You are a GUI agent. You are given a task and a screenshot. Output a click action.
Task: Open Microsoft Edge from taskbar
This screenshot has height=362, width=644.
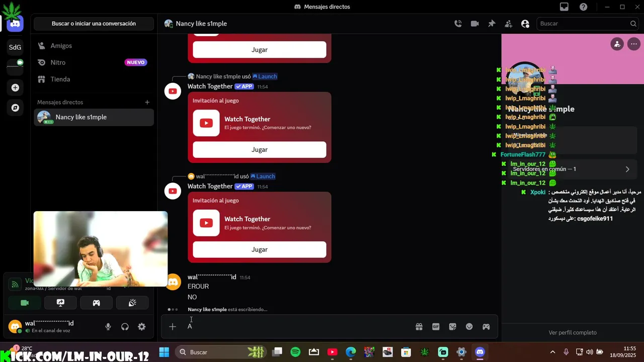(351, 352)
